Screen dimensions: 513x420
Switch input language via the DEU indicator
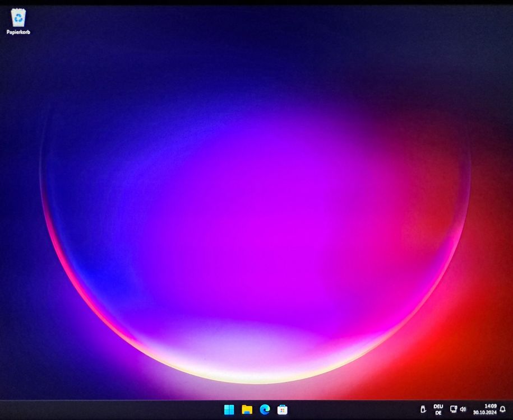click(439, 407)
